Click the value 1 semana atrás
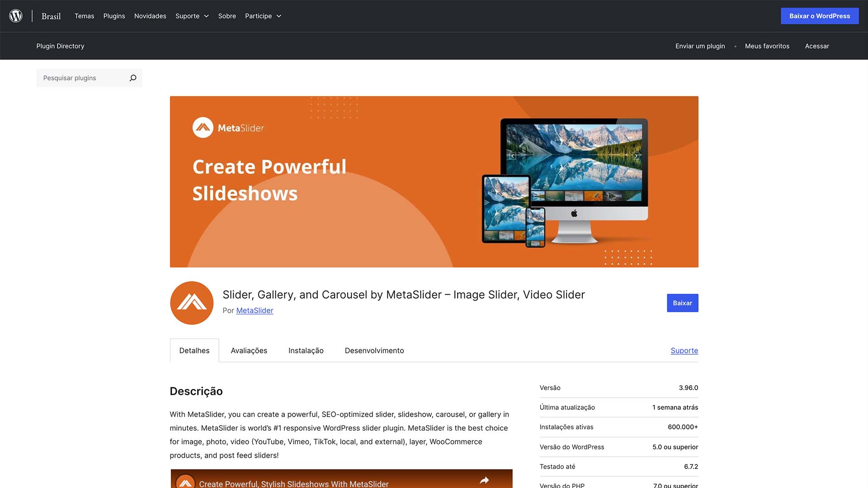 click(x=675, y=407)
